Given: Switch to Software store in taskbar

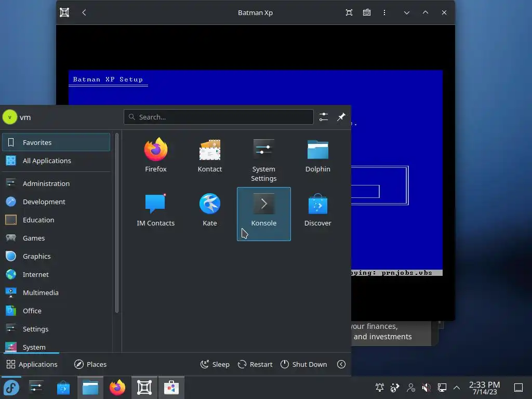Looking at the screenshot, I should (171, 388).
